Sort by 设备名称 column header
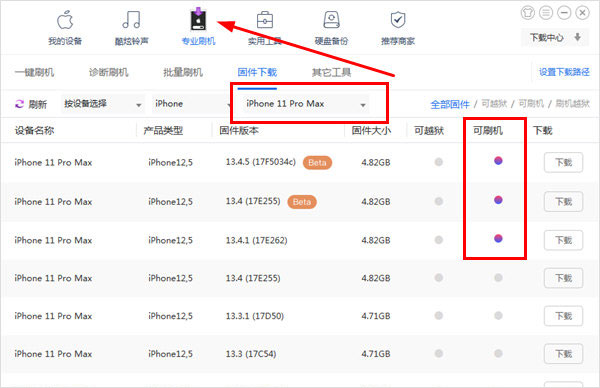This screenshot has width=600, height=388. (x=34, y=130)
